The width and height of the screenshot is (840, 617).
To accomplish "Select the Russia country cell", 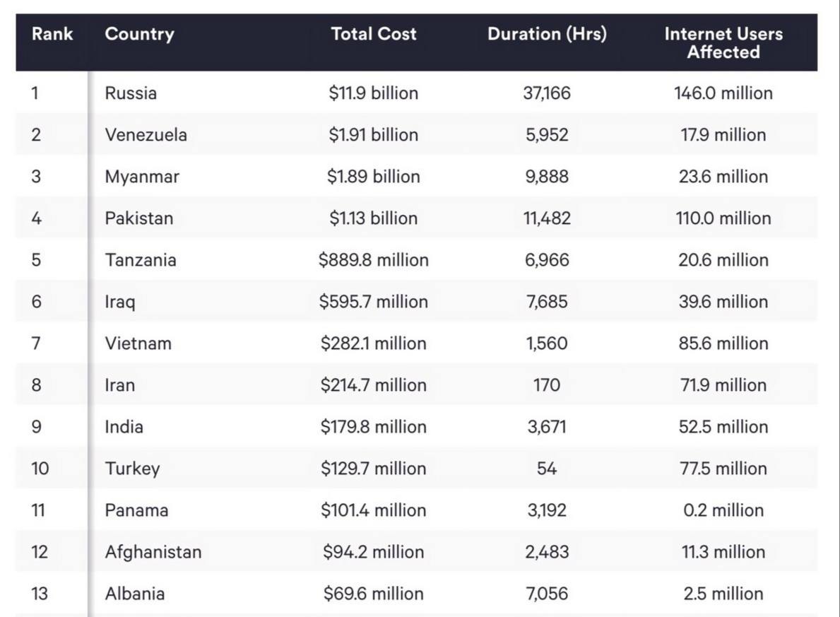I will [131, 93].
